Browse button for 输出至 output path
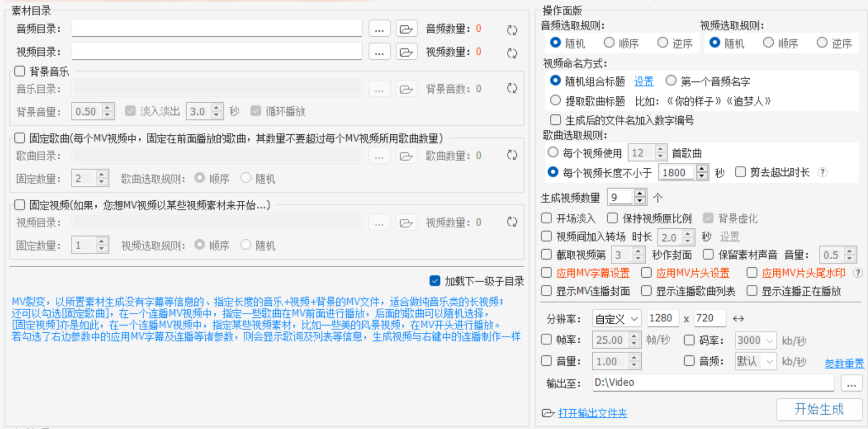This screenshot has width=868, height=429. tap(851, 383)
